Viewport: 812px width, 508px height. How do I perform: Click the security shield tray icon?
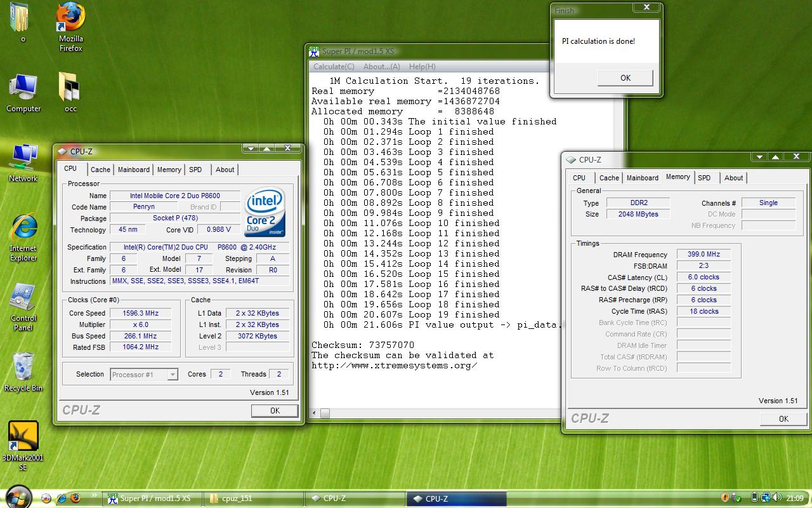(725, 498)
